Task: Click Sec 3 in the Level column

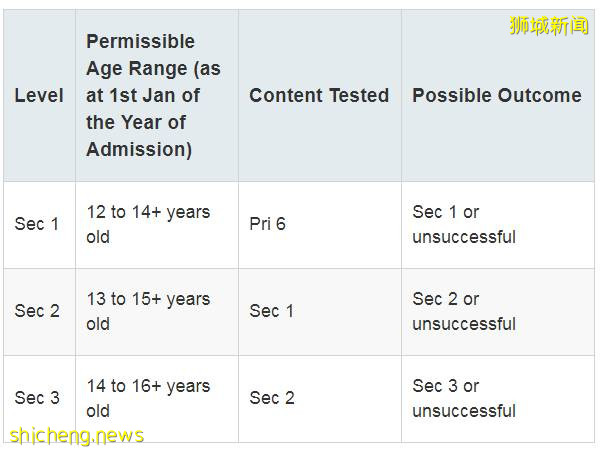Action: click(37, 398)
